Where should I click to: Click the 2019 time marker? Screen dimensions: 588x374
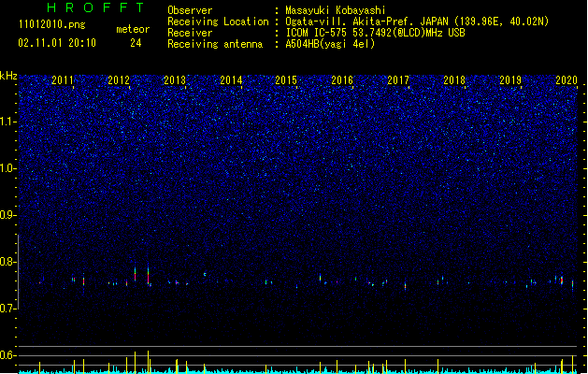[510, 80]
